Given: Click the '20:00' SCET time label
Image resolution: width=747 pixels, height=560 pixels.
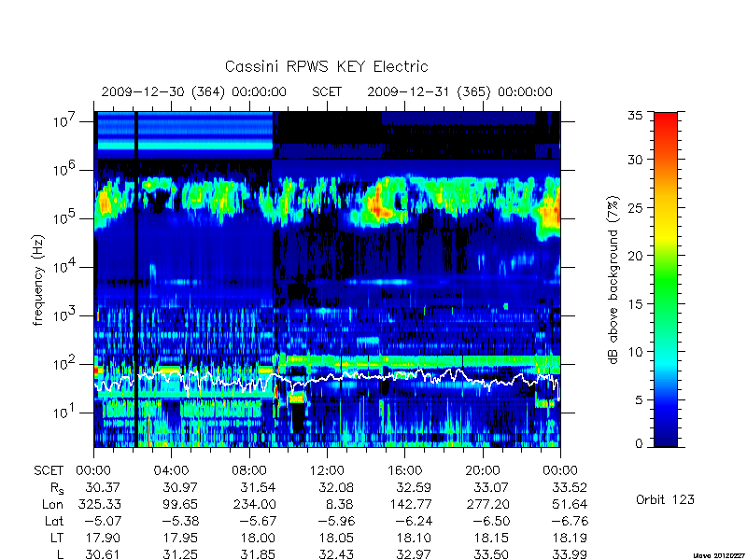Looking at the screenshot, I should tap(483, 471).
